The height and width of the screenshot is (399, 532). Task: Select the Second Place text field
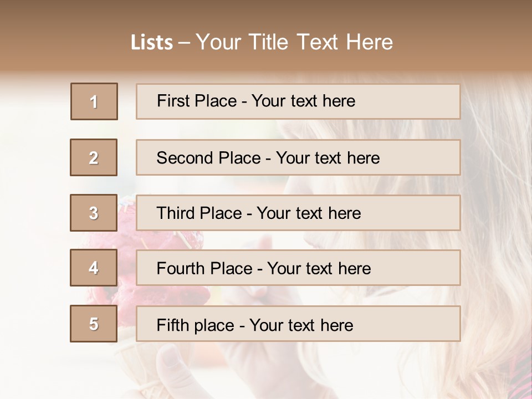[298, 157]
